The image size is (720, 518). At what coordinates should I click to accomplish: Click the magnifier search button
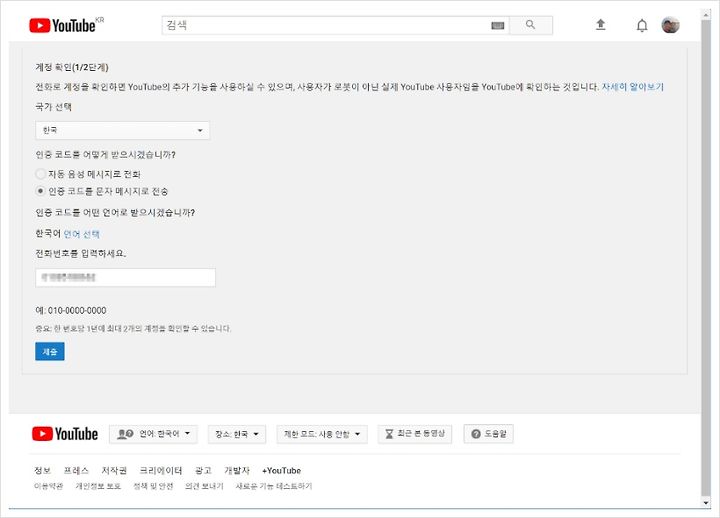pos(530,25)
